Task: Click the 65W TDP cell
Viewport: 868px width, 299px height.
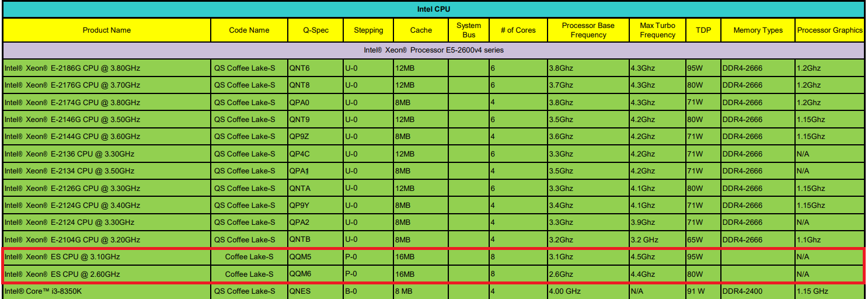Action: [x=703, y=239]
